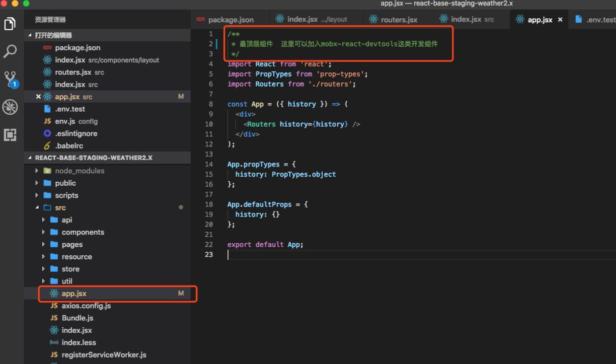Close the app.jsx editor tab

tap(560, 20)
